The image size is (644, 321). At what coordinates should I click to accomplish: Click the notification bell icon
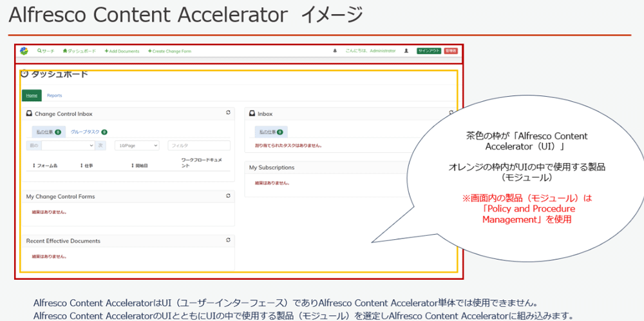click(335, 51)
